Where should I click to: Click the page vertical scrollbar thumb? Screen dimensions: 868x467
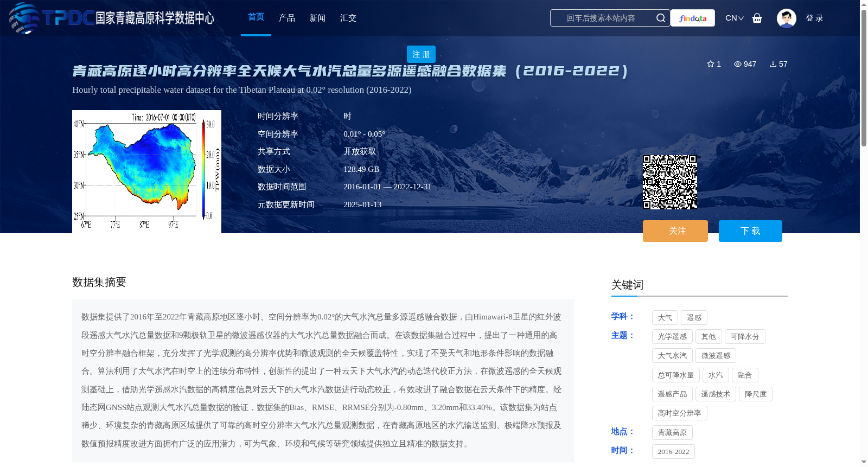tap(864, 78)
